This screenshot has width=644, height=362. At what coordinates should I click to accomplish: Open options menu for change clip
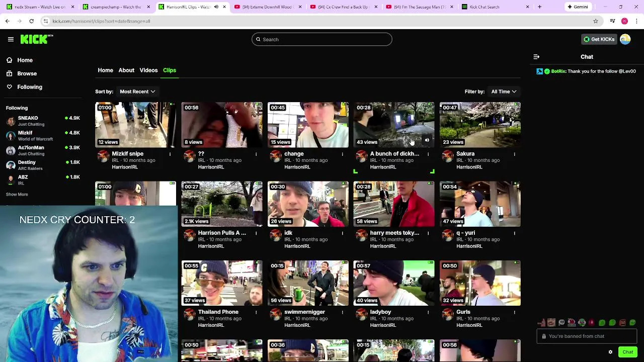343,154
